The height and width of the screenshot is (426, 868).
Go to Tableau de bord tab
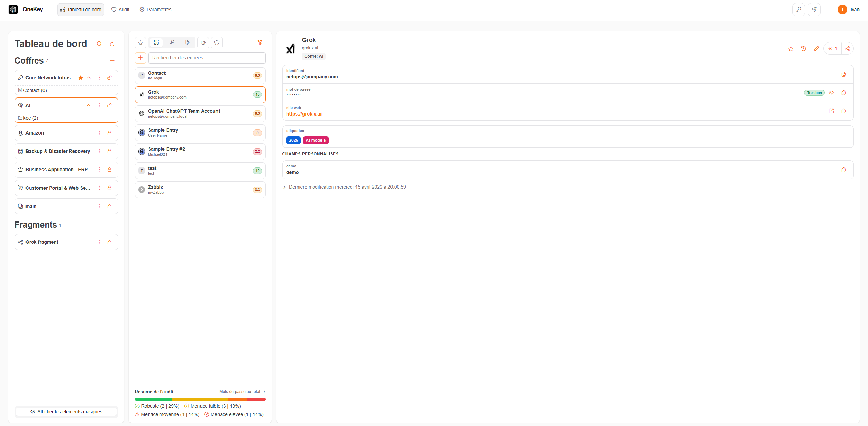[x=81, y=10]
